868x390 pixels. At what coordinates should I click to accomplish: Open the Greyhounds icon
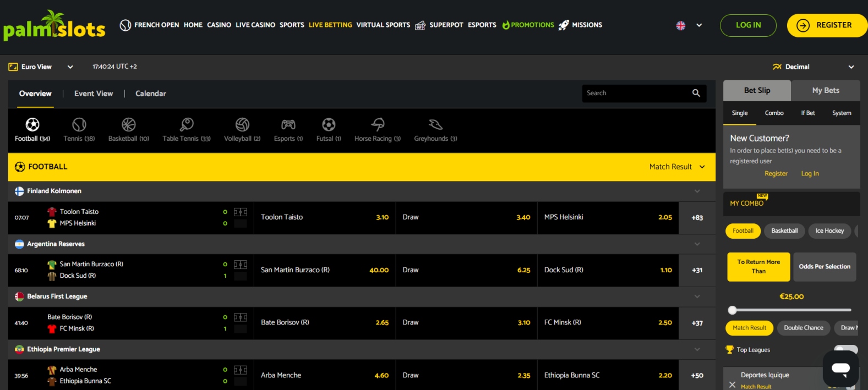[435, 124]
